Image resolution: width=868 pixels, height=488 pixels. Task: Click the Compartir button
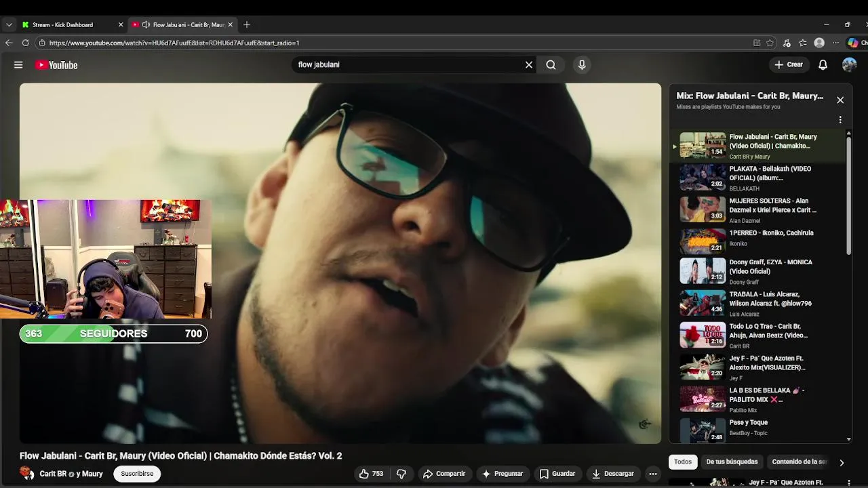[x=444, y=474]
